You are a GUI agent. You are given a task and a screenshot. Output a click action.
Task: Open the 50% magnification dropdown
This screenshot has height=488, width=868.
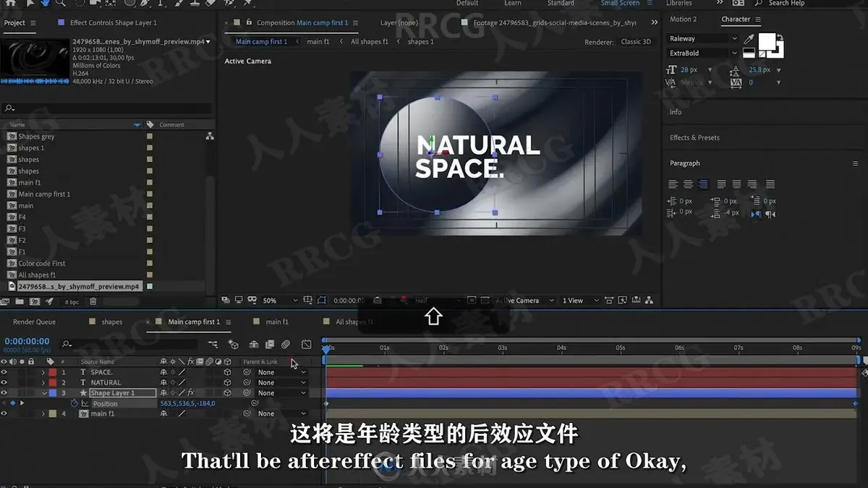click(x=280, y=300)
